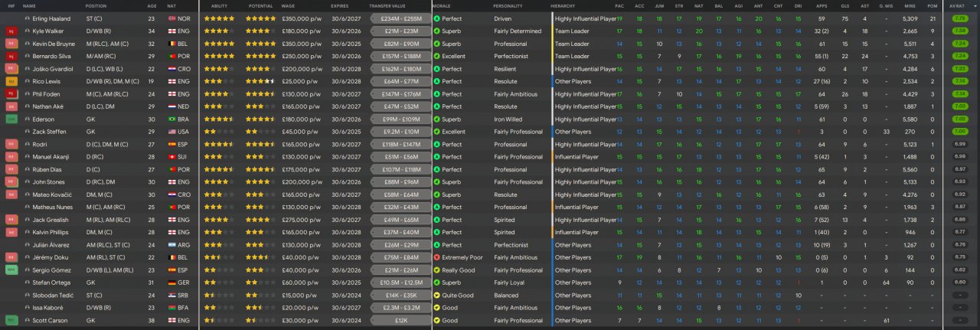The height and width of the screenshot is (330, 980).
Task: Sort by the AV RAT column header
Action: [x=959, y=5]
